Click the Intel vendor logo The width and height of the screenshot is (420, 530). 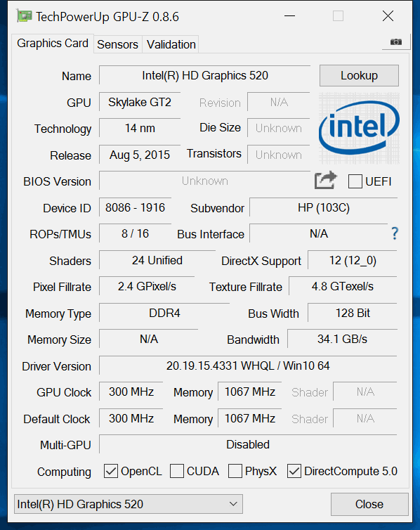click(x=359, y=129)
